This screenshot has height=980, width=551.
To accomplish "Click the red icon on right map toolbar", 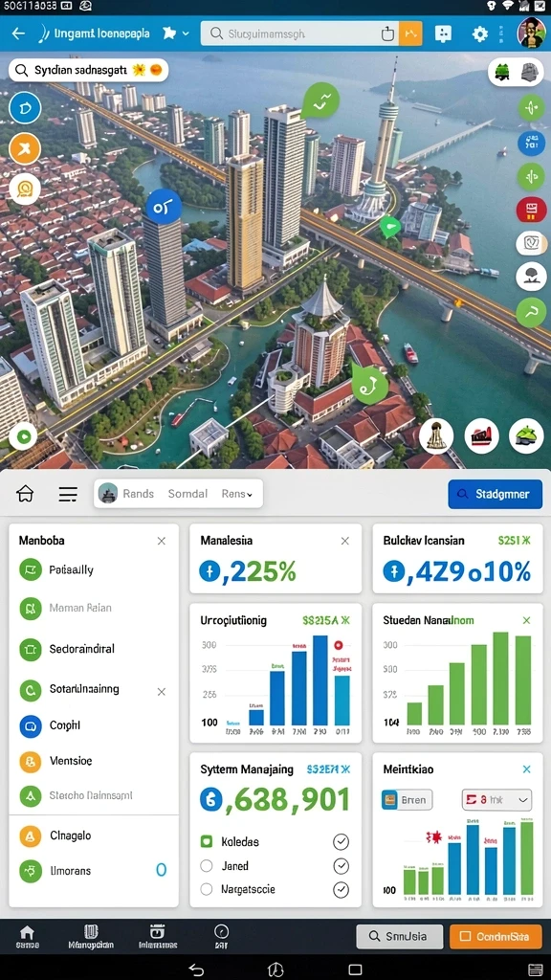I will pos(531,210).
